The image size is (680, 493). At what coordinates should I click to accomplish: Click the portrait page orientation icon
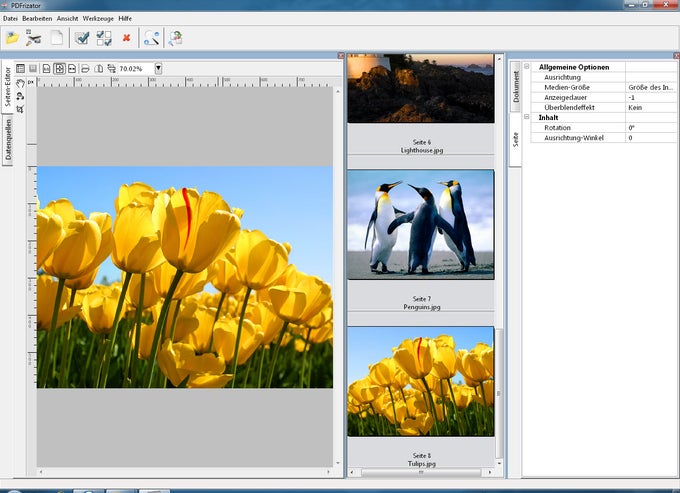[98, 69]
